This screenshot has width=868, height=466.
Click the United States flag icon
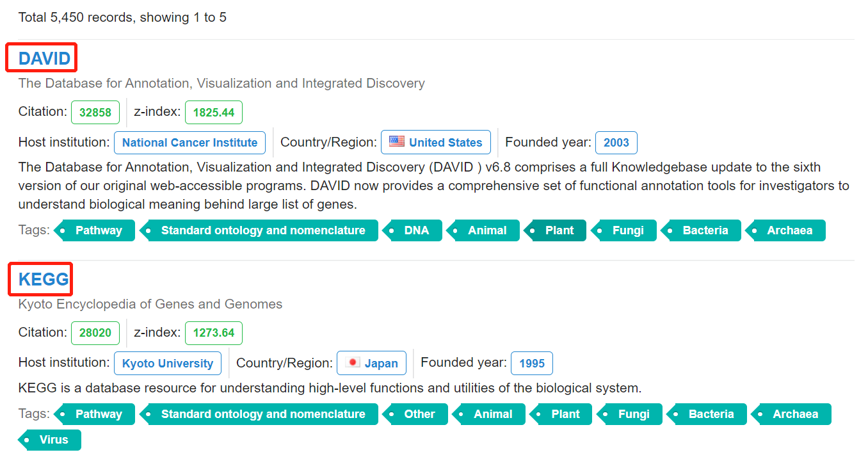pyautogui.click(x=397, y=141)
